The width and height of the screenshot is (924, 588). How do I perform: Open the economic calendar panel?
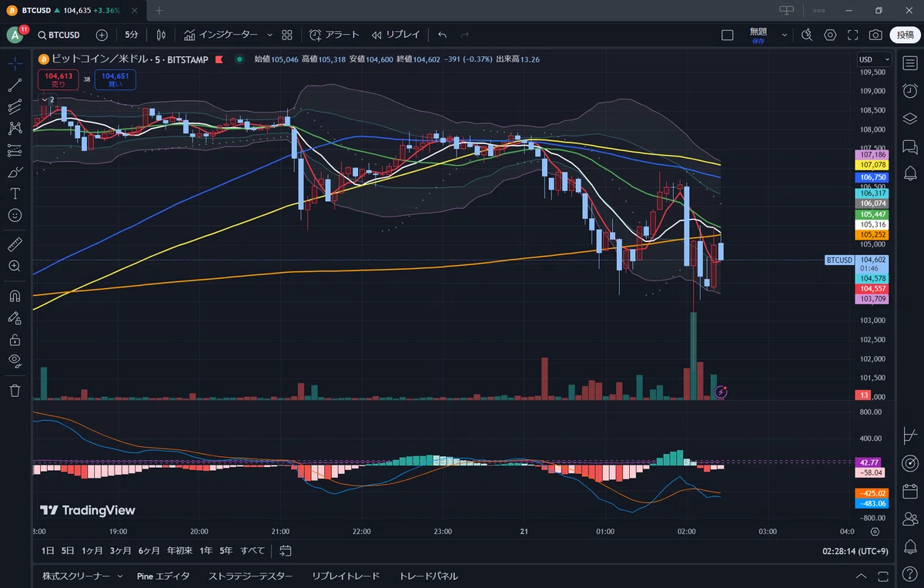(909, 491)
